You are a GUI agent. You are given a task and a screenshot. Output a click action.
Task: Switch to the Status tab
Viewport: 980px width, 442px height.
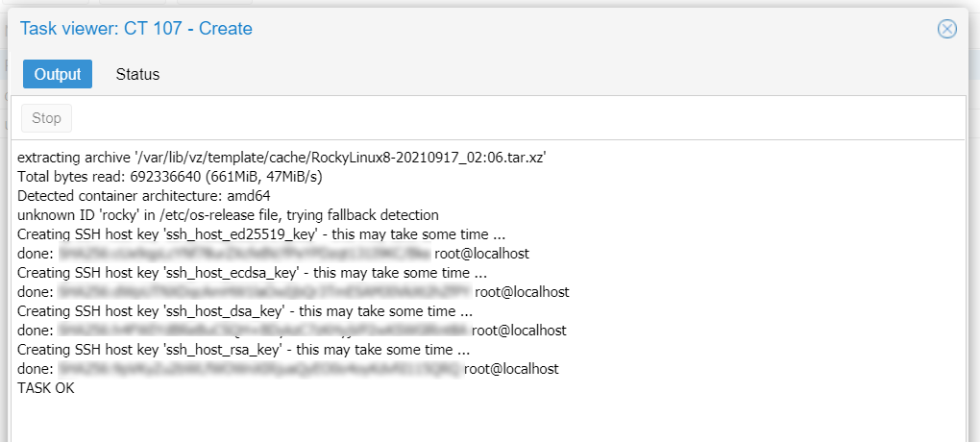click(137, 74)
